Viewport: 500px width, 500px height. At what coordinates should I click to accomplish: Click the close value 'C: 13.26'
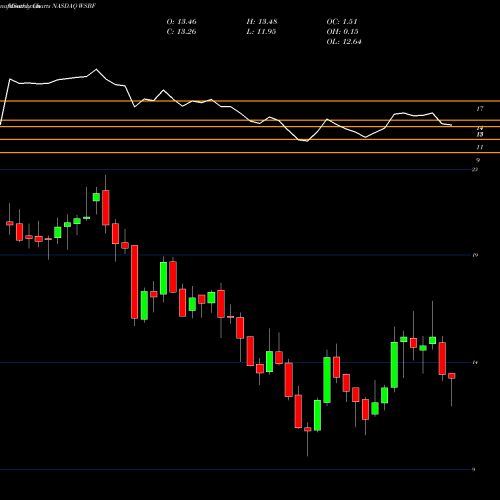click(181, 32)
